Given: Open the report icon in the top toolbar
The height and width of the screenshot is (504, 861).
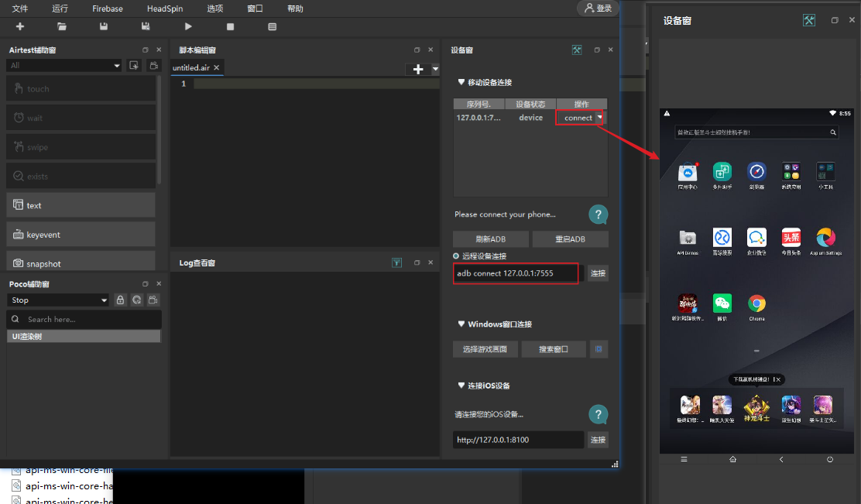Looking at the screenshot, I should (272, 26).
